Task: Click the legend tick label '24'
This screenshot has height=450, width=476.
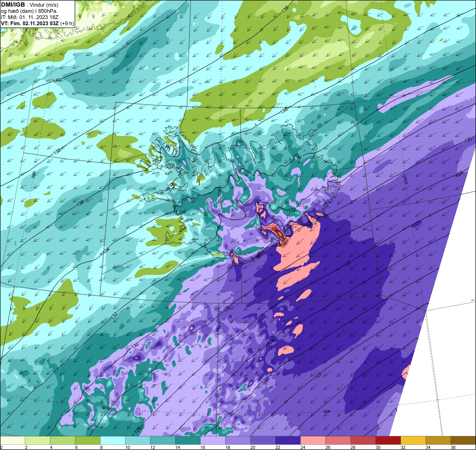Action: point(303,447)
